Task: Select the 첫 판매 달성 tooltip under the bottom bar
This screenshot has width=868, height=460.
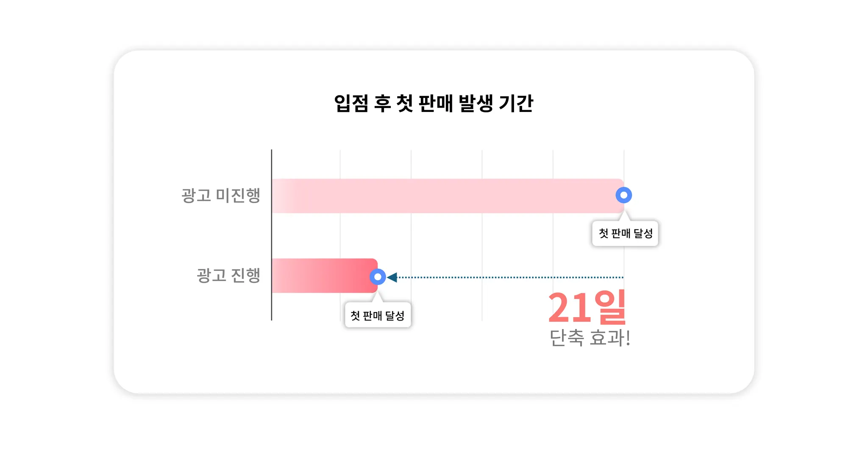Action: 378,315
